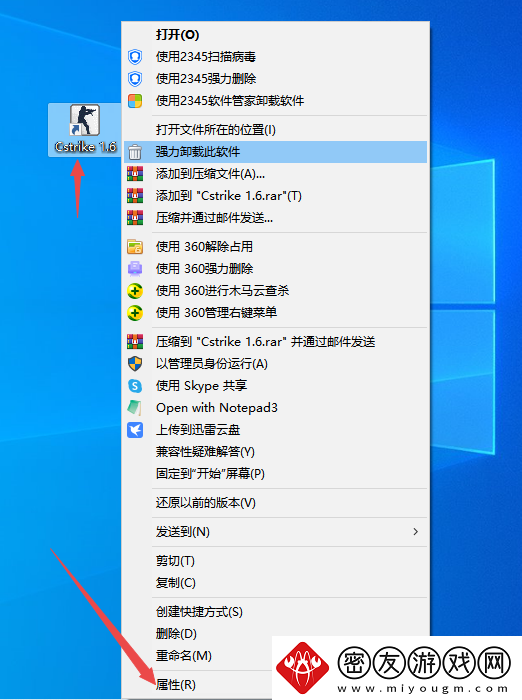This screenshot has height=700, width=522.
Task: Select 复制(C) from the menu
Action: pos(276,583)
